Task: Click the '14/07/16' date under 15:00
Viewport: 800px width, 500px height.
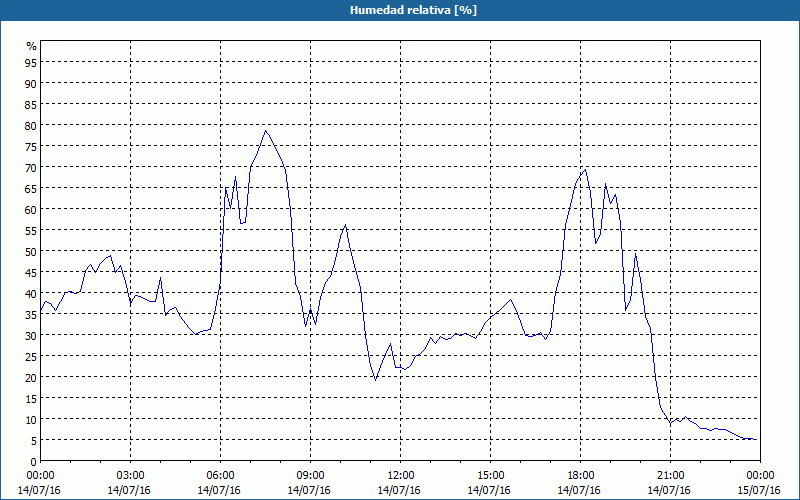Action: coord(489,490)
